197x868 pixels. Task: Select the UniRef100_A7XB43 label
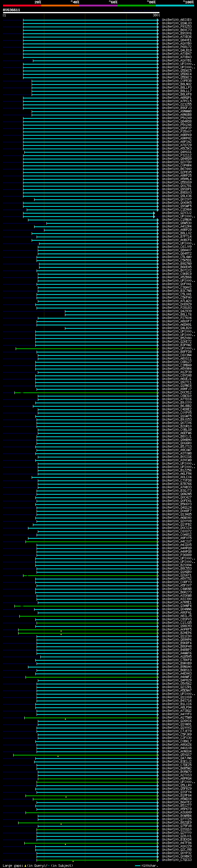point(176,57)
